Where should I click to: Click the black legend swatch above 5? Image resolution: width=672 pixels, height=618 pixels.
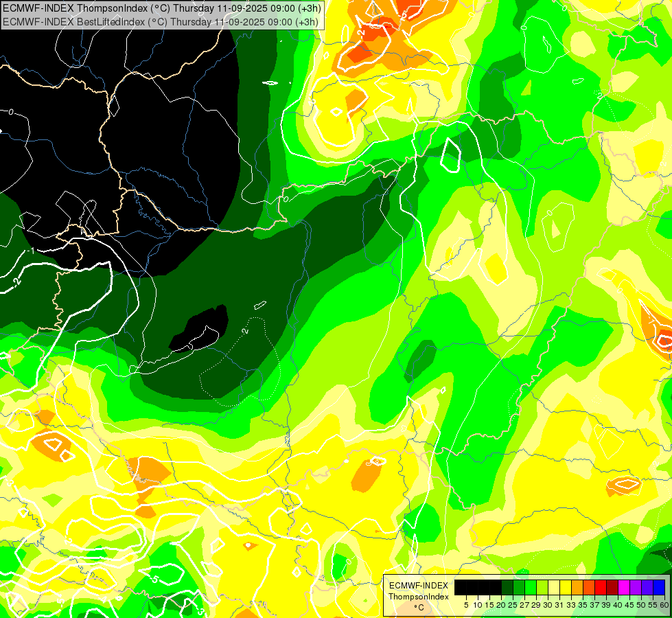[x=461, y=588]
